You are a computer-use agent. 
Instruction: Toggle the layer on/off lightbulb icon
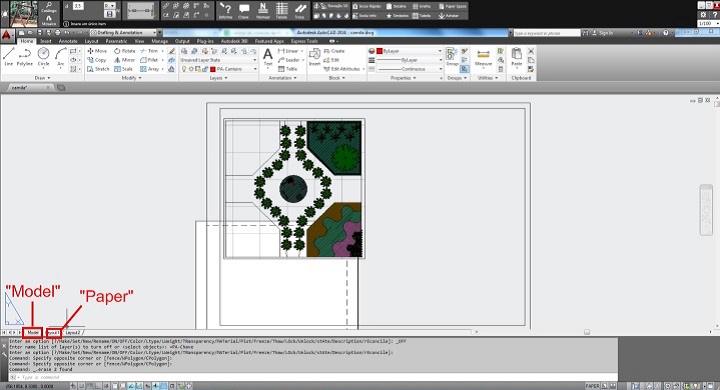(x=184, y=69)
